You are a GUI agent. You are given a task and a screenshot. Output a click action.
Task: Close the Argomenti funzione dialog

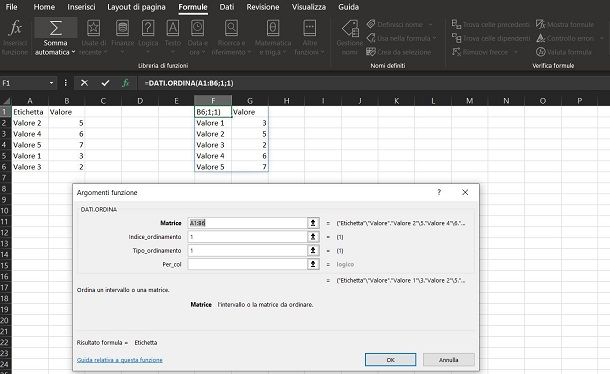[465, 192]
